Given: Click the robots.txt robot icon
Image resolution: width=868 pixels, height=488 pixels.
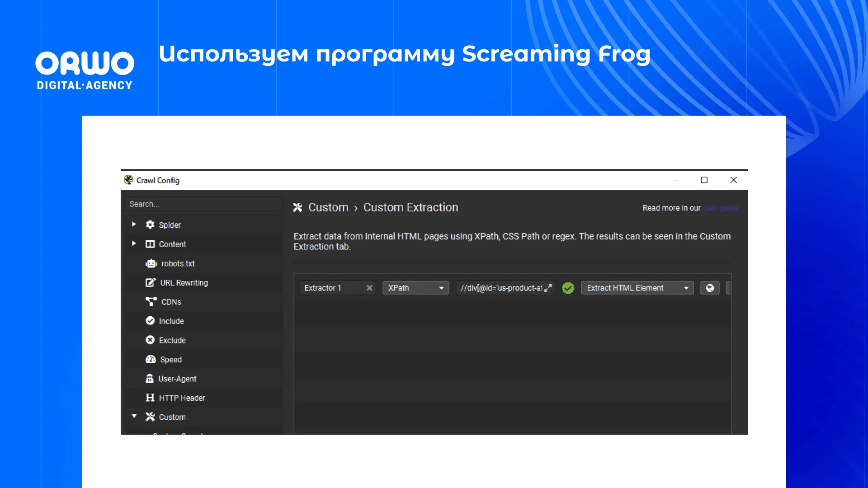Looking at the screenshot, I should (151, 263).
